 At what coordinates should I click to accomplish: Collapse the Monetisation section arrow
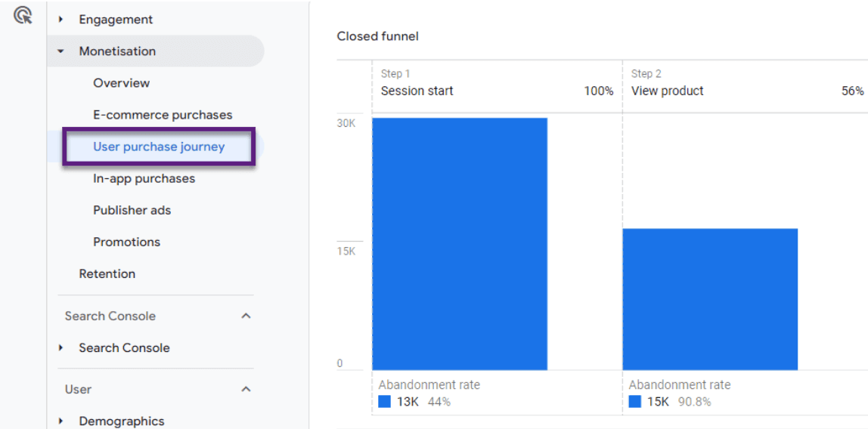61,51
